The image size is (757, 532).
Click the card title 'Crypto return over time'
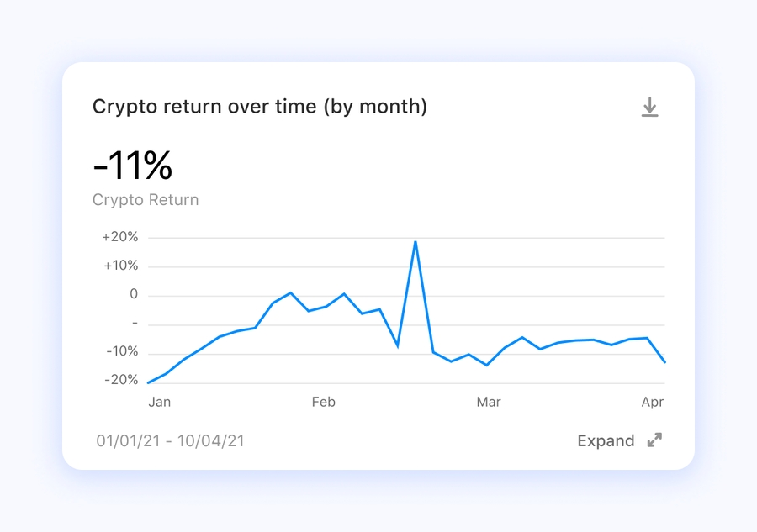[259, 107]
